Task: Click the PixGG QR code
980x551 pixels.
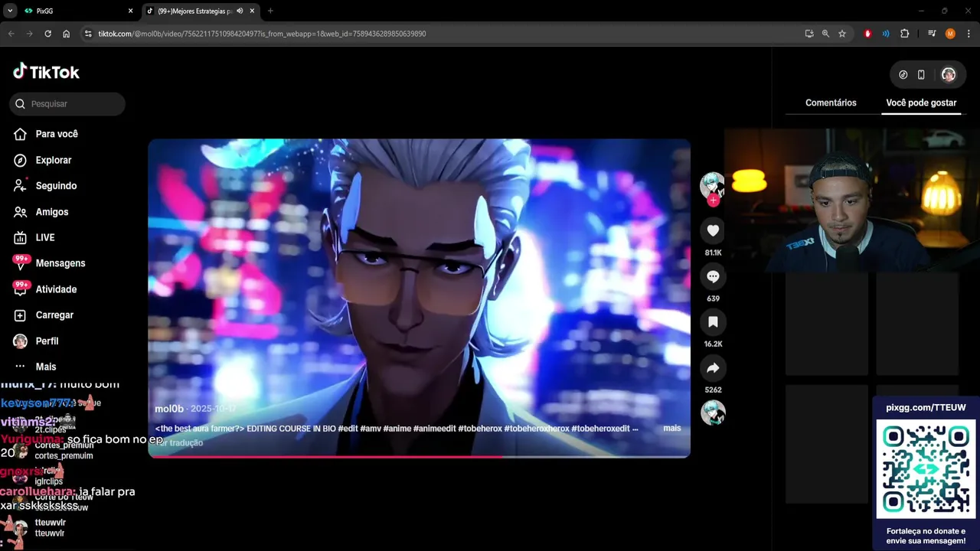Action: pyautogui.click(x=926, y=468)
